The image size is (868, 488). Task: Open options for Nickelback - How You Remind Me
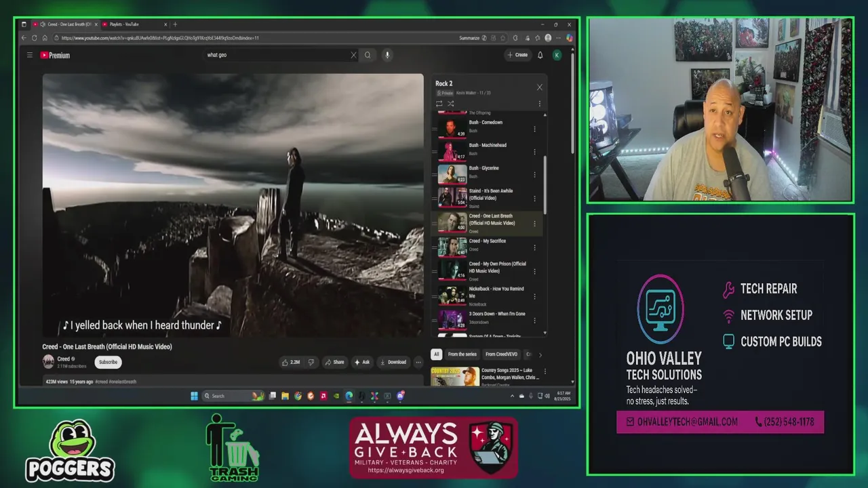[x=534, y=296]
